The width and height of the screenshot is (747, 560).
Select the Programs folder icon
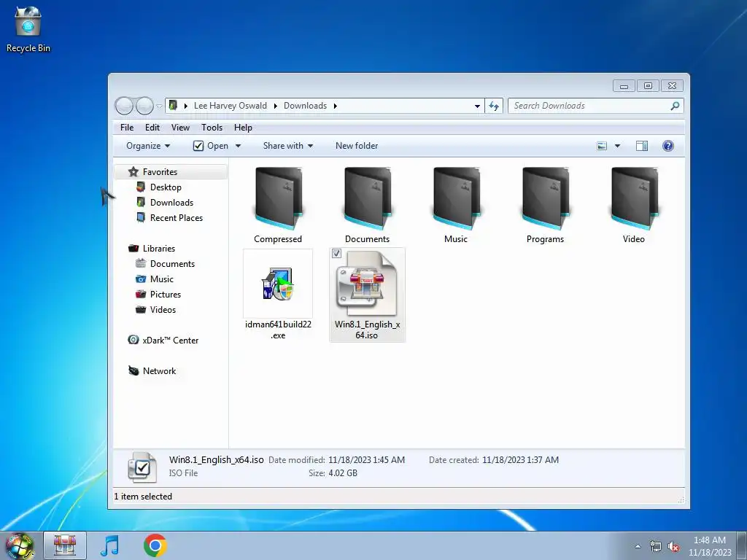(x=545, y=198)
